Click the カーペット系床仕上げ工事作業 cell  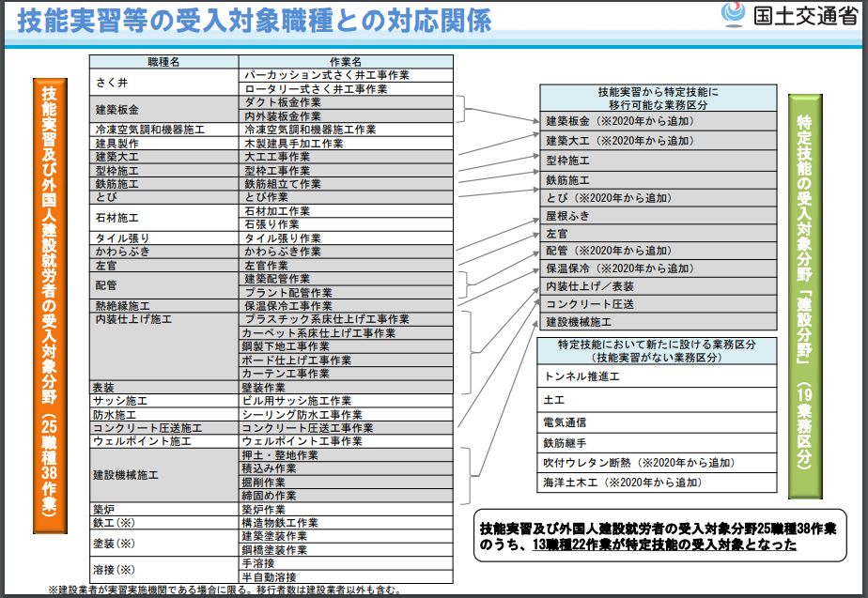(x=346, y=333)
